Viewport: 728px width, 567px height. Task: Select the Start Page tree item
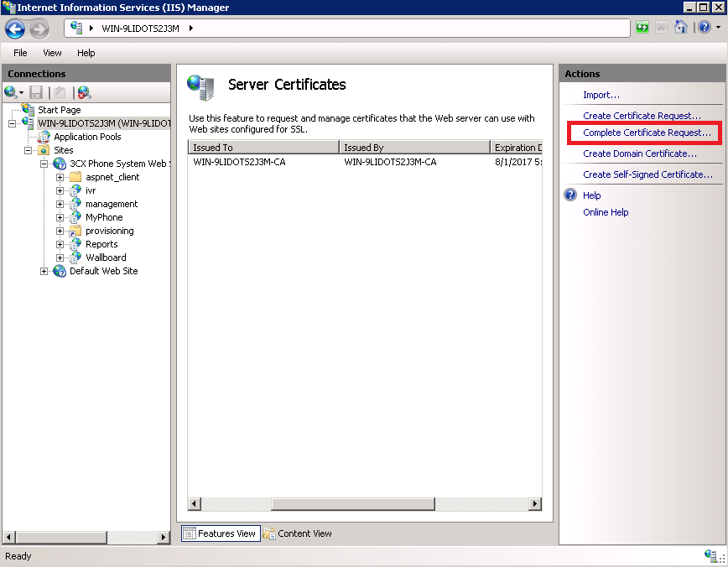pos(59,110)
